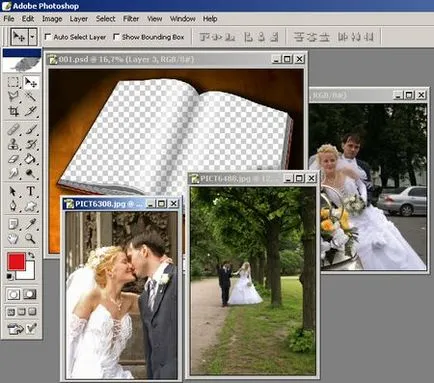
Task: Select the Eyedropper tool
Action: 31,224
